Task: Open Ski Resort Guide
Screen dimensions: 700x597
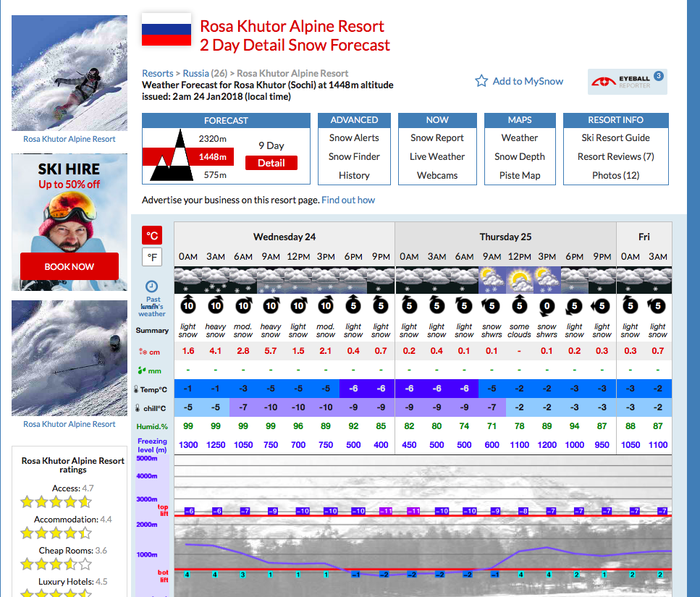Action: pyautogui.click(x=615, y=138)
